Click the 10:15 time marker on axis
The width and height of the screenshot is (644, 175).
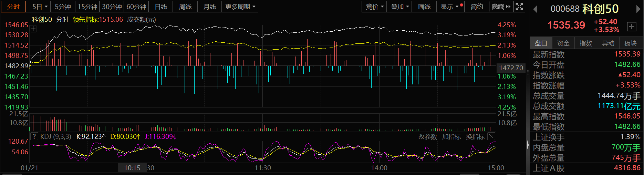coord(132,168)
